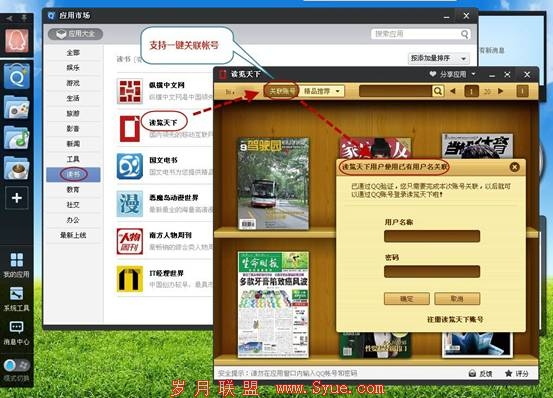Open the 按添加量排序 sort dropdown
The width and height of the screenshot is (553, 398).
coord(438,58)
